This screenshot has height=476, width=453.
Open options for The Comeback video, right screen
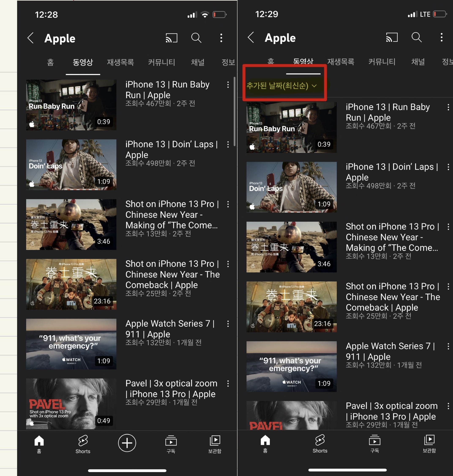[x=448, y=287]
